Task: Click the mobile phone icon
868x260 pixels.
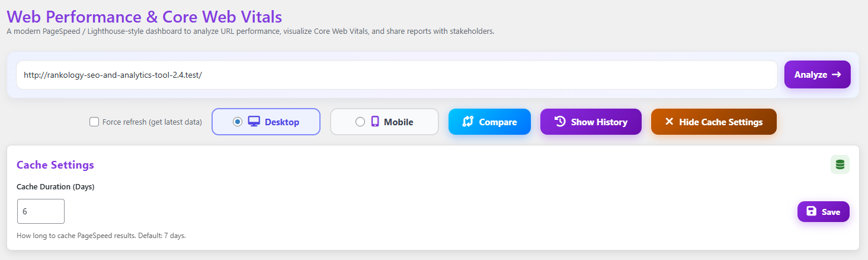Action: [375, 122]
